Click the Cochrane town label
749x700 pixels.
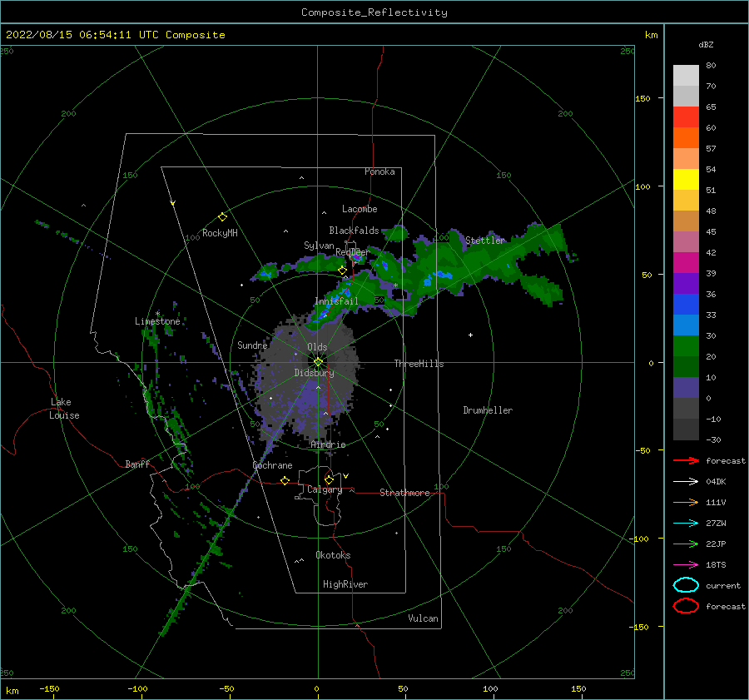pos(272,465)
